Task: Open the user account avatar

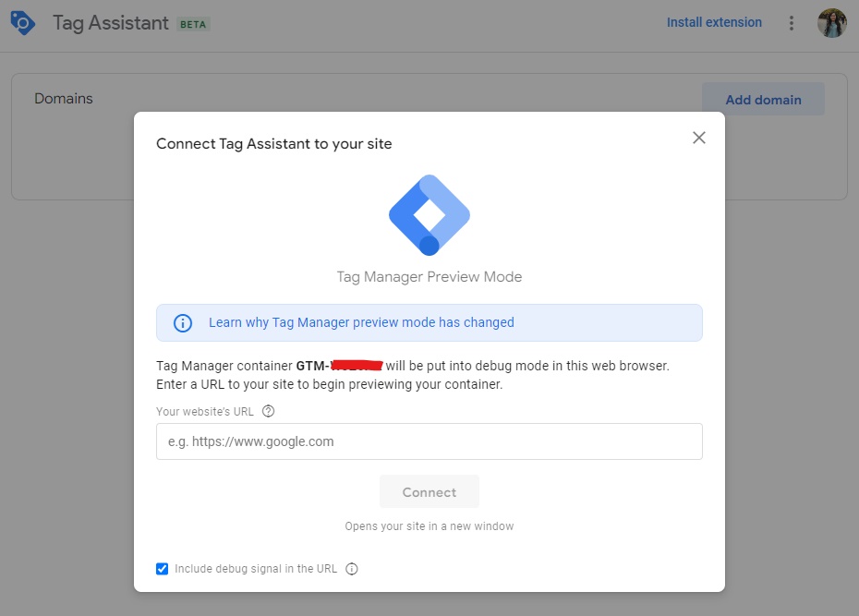Action: tap(831, 23)
